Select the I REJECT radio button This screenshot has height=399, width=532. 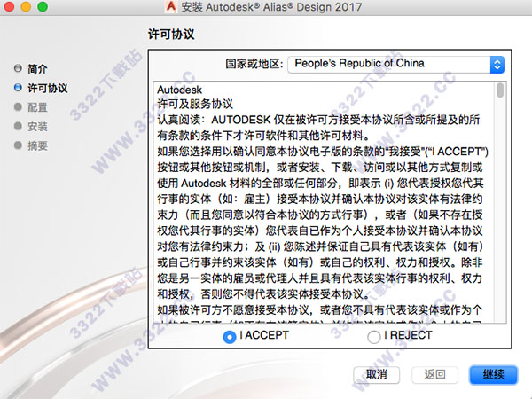(373, 337)
